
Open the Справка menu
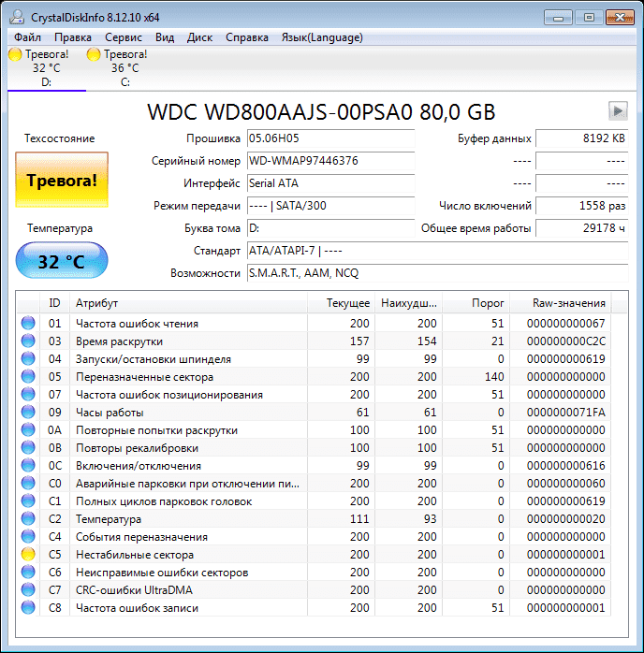(x=247, y=37)
